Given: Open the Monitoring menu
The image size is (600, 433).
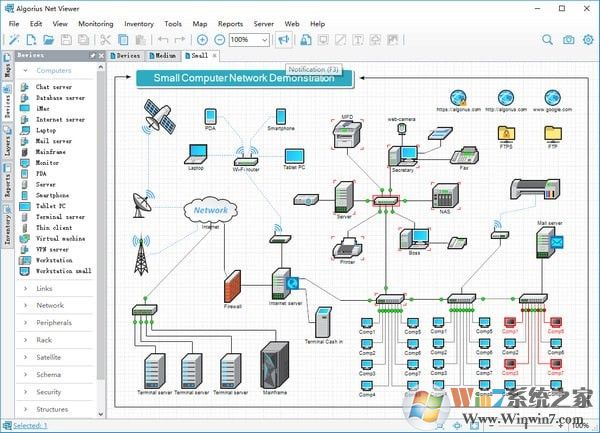Looking at the screenshot, I should click(96, 24).
